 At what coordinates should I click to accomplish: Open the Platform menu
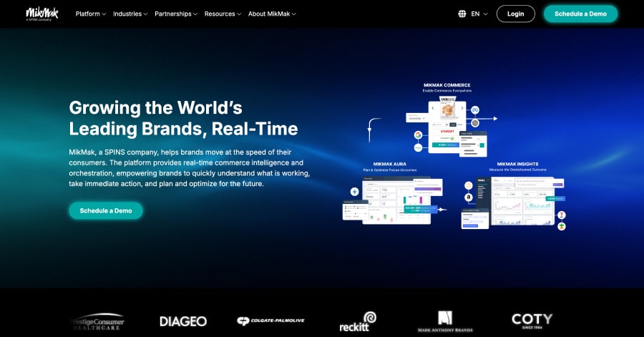91,14
